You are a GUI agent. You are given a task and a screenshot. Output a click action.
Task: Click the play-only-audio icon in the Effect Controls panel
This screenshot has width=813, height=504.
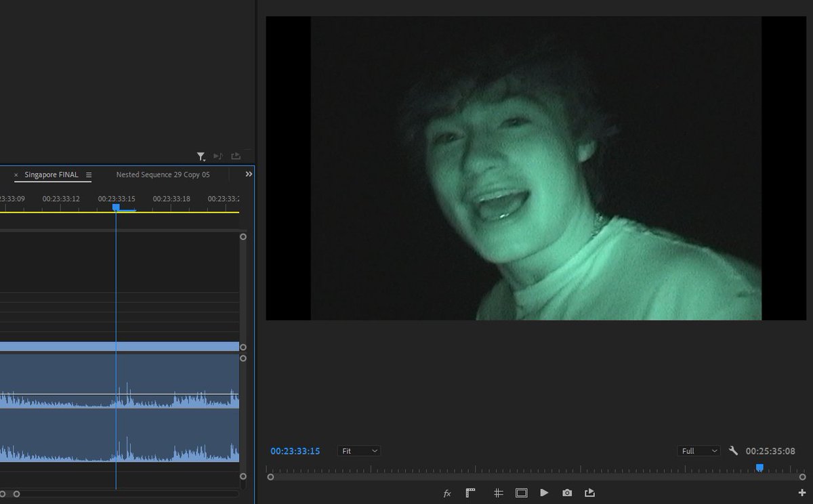tap(218, 156)
